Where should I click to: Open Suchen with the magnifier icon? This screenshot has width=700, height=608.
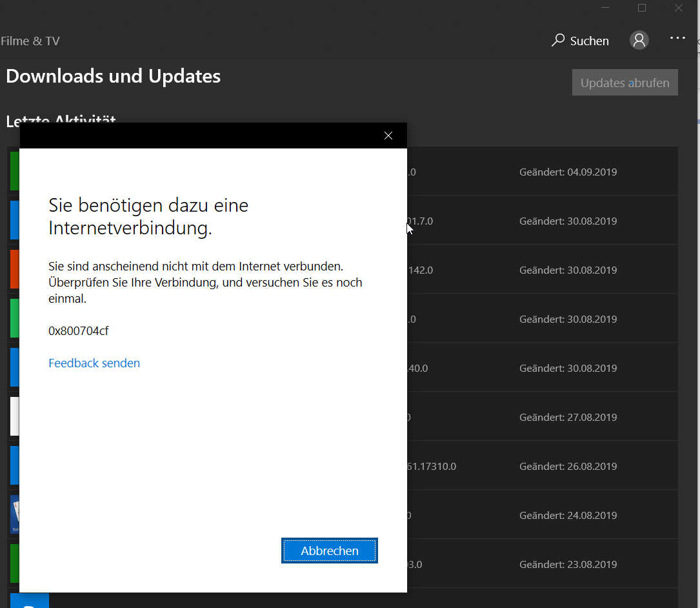(580, 41)
